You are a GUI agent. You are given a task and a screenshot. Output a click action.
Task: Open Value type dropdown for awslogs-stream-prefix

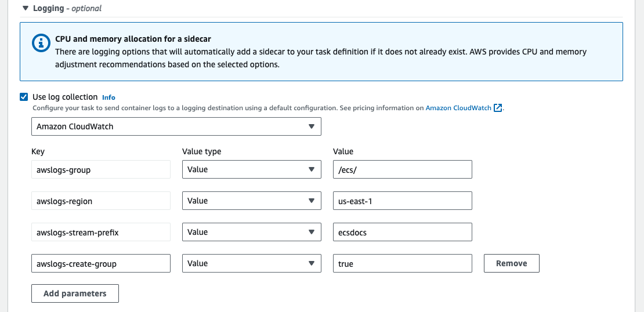(x=252, y=232)
